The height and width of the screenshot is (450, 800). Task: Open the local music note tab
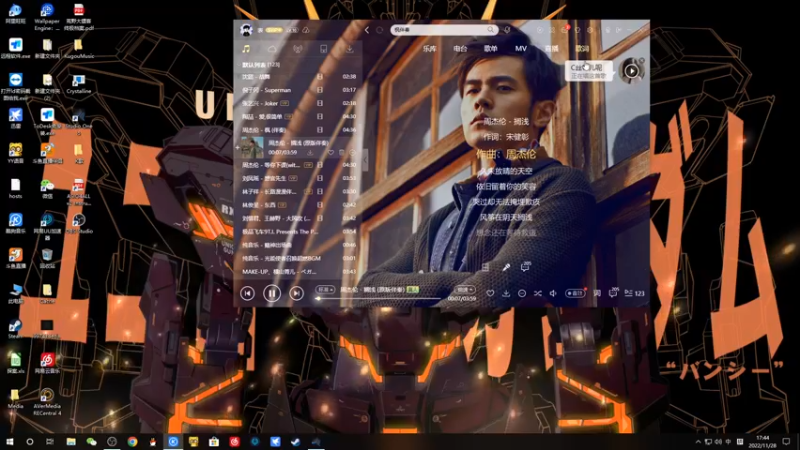coord(246,49)
